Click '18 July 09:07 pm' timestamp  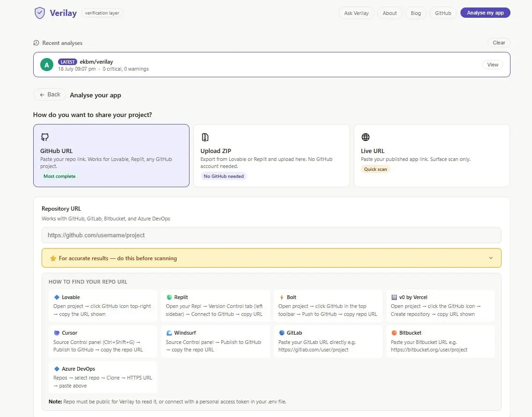click(x=77, y=69)
